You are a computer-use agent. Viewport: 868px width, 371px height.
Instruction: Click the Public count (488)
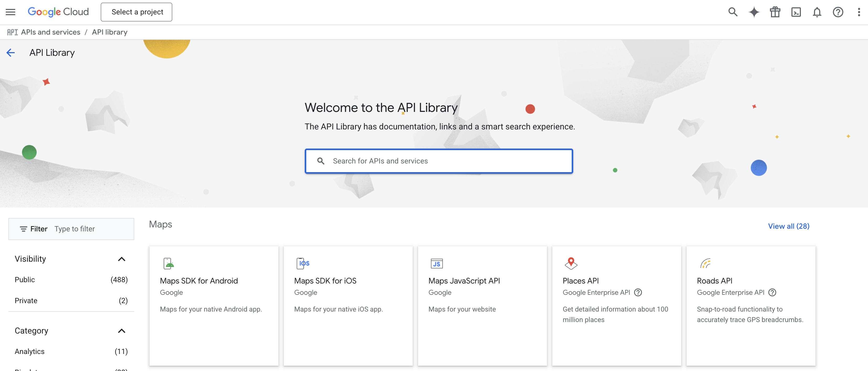coord(119,280)
